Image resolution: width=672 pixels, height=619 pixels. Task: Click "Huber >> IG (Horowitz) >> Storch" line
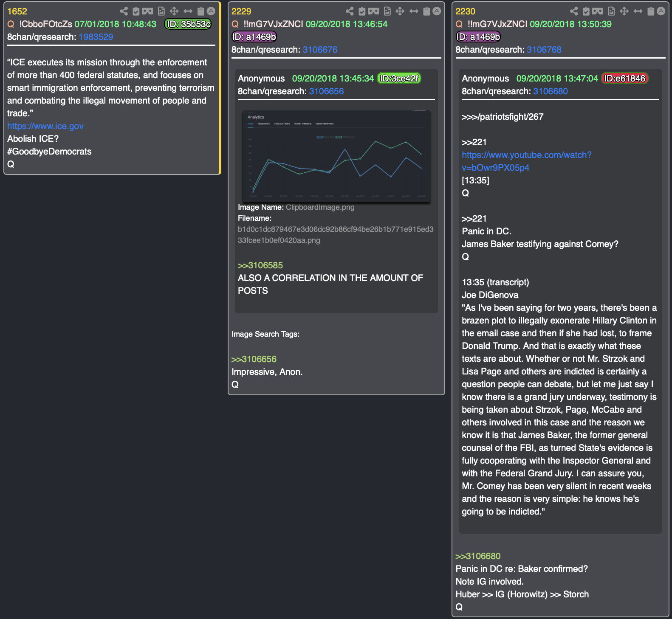[522, 594]
